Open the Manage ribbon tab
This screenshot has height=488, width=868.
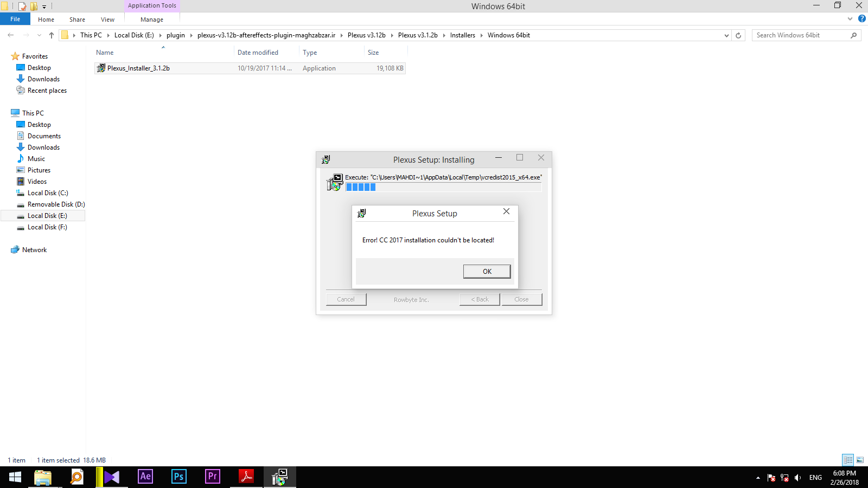pyautogui.click(x=152, y=20)
